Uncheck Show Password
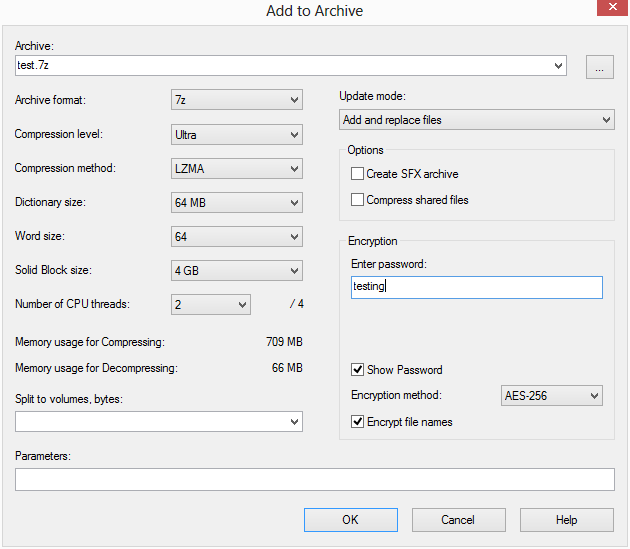 (357, 369)
